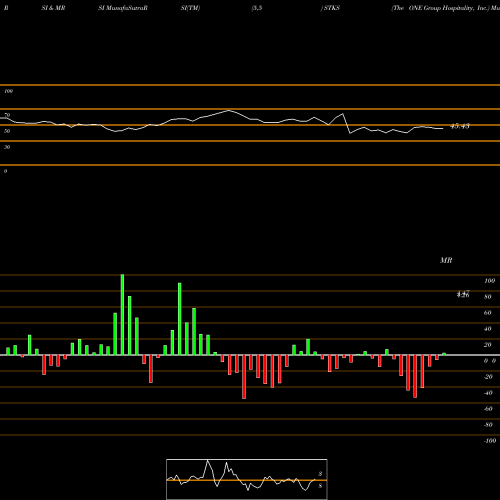Click the '40' label on MR axis
Image resolution: width=500 pixels, height=500 pixels.
point(488,329)
